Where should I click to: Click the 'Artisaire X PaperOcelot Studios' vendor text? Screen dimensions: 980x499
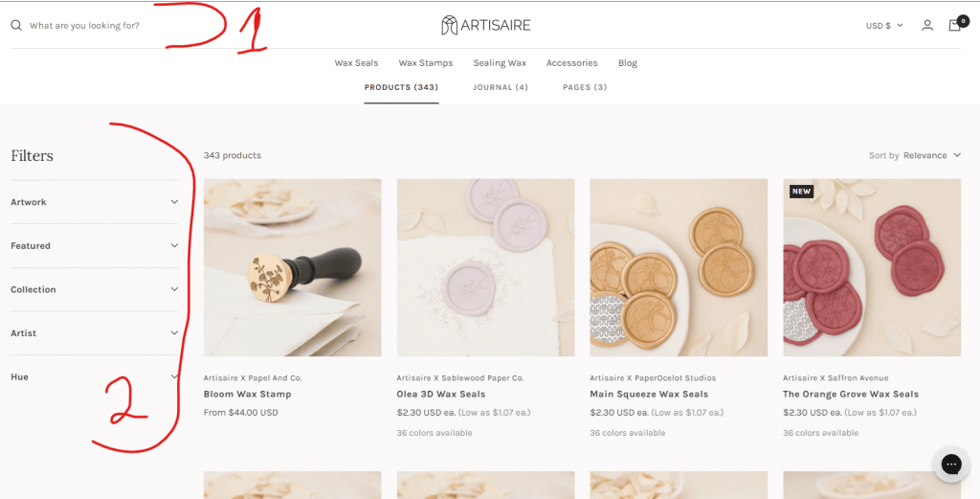tap(653, 378)
